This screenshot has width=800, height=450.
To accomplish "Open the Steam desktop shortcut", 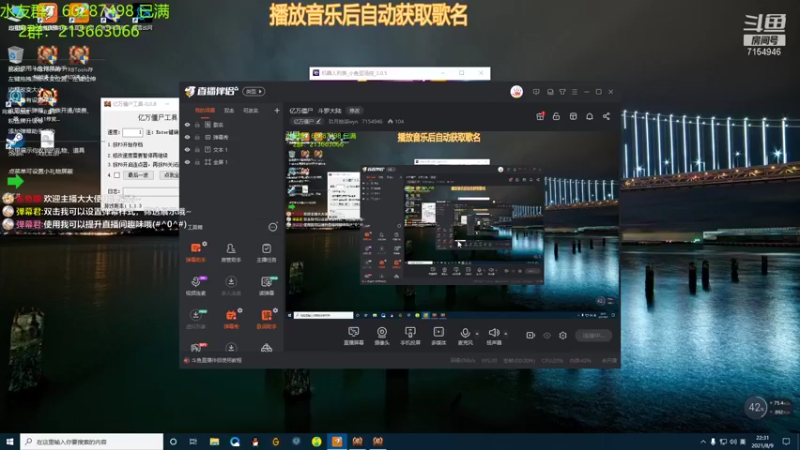I will [x=15, y=140].
